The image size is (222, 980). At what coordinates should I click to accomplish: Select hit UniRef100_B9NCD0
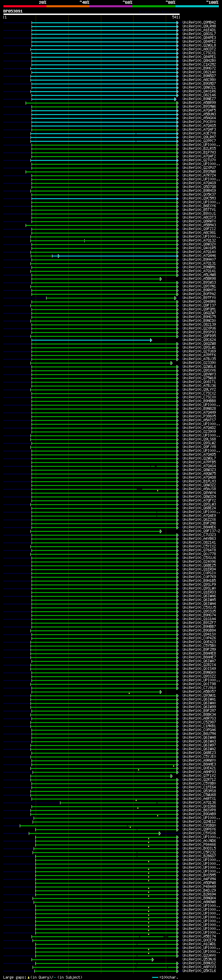click(199, 321)
